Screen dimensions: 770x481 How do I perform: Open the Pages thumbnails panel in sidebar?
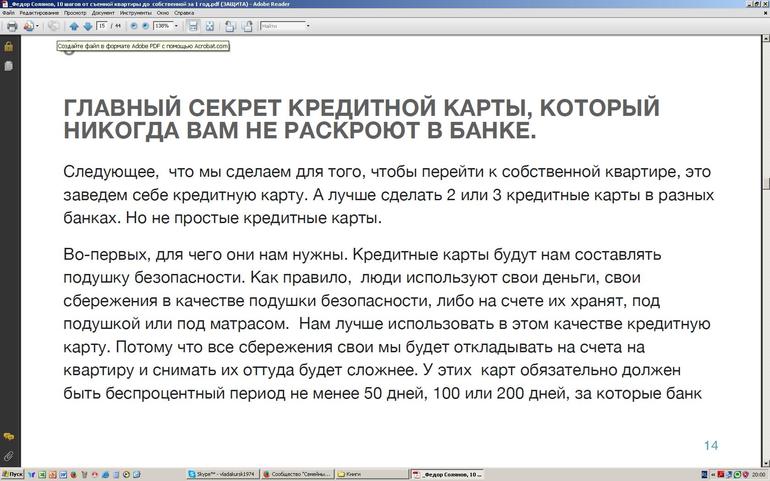(8, 66)
